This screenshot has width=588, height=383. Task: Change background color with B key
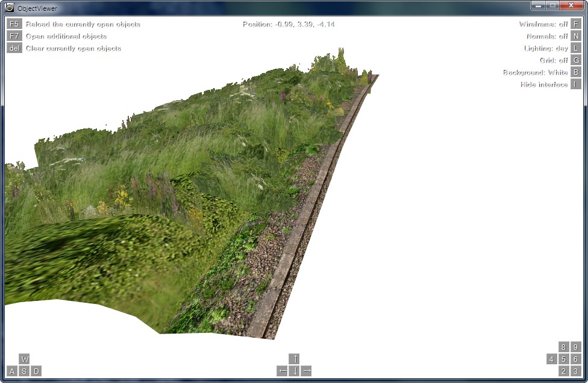(x=576, y=72)
